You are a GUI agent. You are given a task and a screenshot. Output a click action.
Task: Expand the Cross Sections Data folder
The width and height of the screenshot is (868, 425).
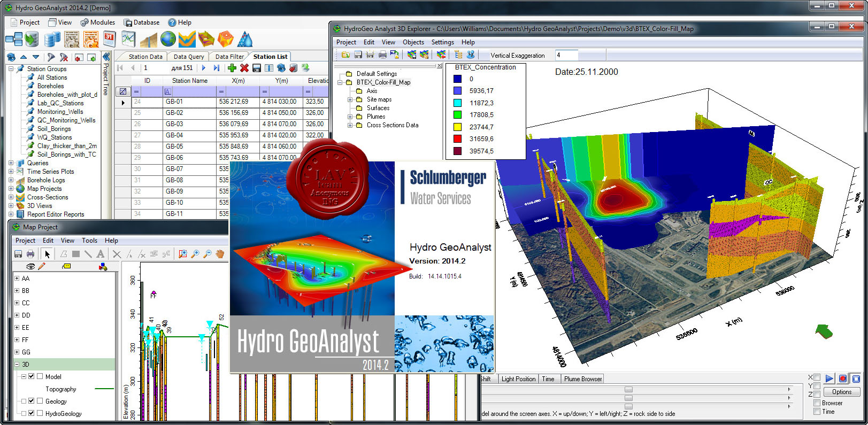point(350,125)
